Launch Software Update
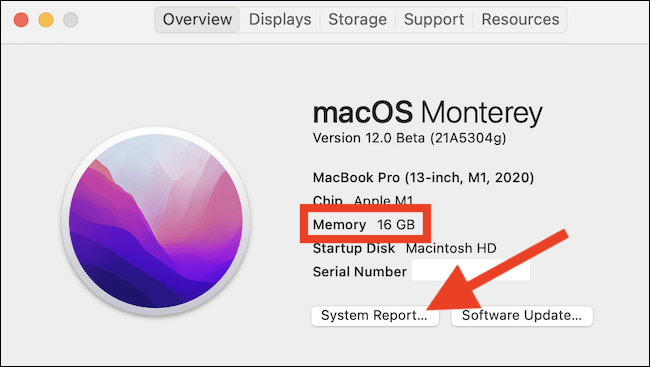 (x=522, y=316)
